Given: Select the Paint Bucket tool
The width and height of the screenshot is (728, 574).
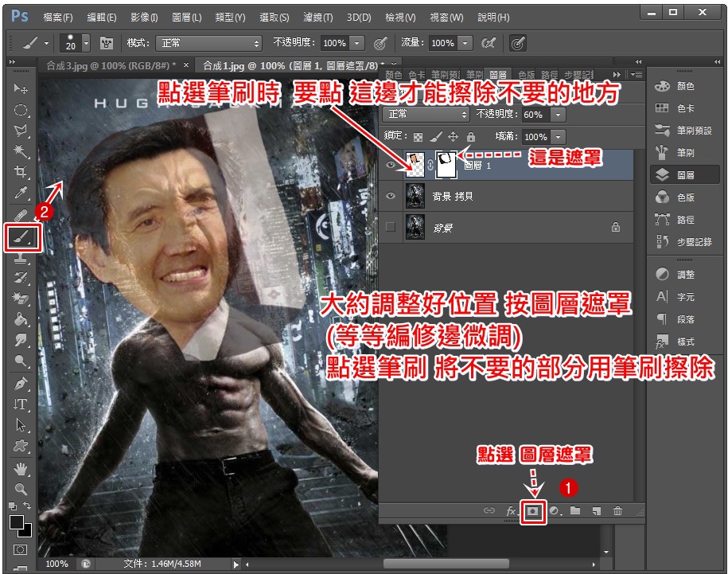Looking at the screenshot, I should [x=21, y=319].
